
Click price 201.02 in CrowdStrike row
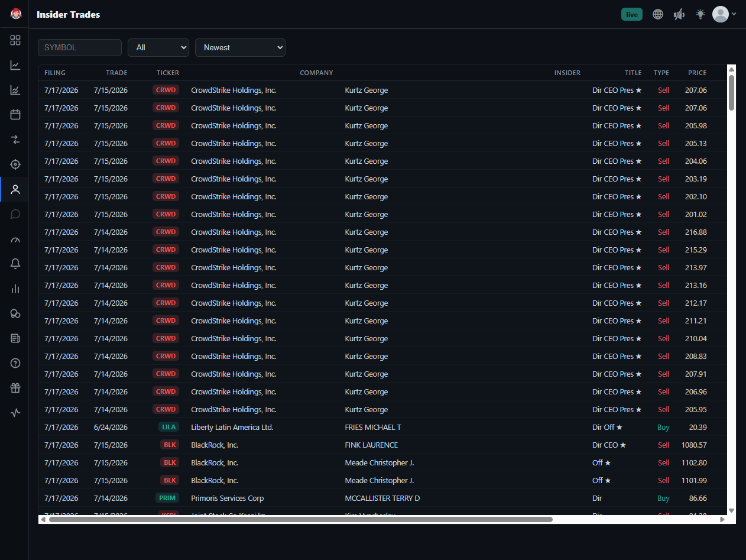pos(696,214)
